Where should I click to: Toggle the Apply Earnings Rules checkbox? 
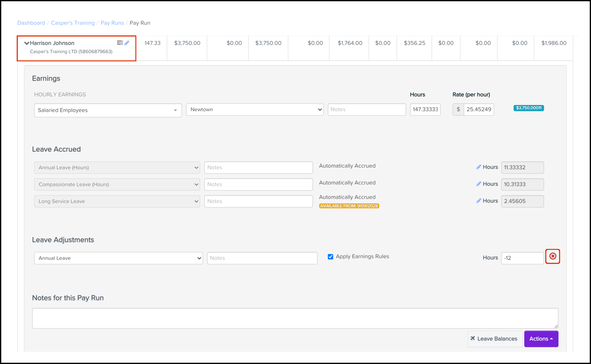click(331, 257)
